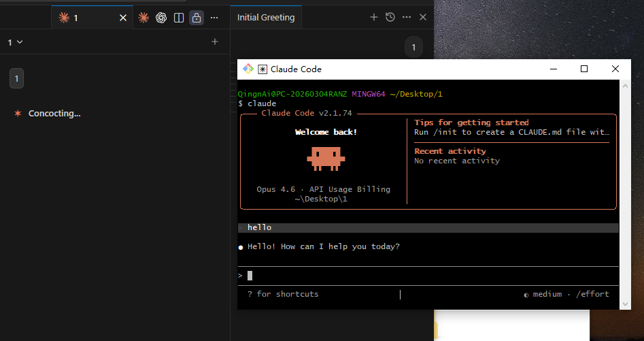Close the Claude Code terminal window
Viewport: 644px width, 341px height.
pos(615,69)
